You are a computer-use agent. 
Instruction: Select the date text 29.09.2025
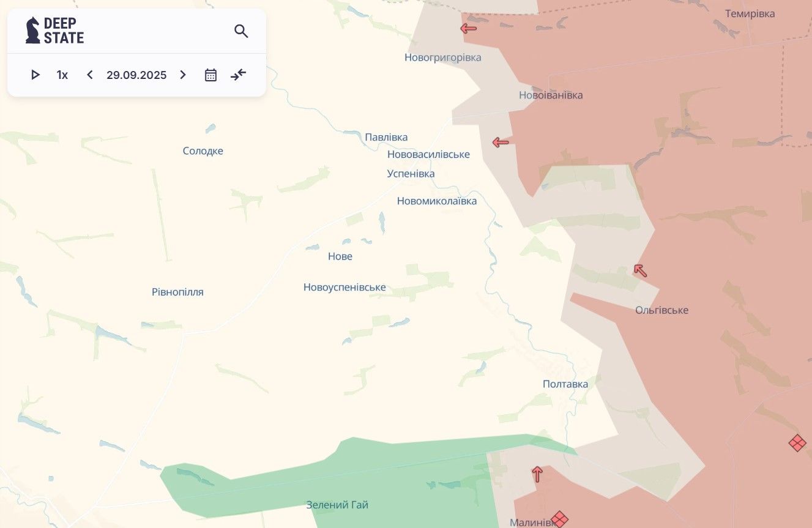click(x=136, y=75)
